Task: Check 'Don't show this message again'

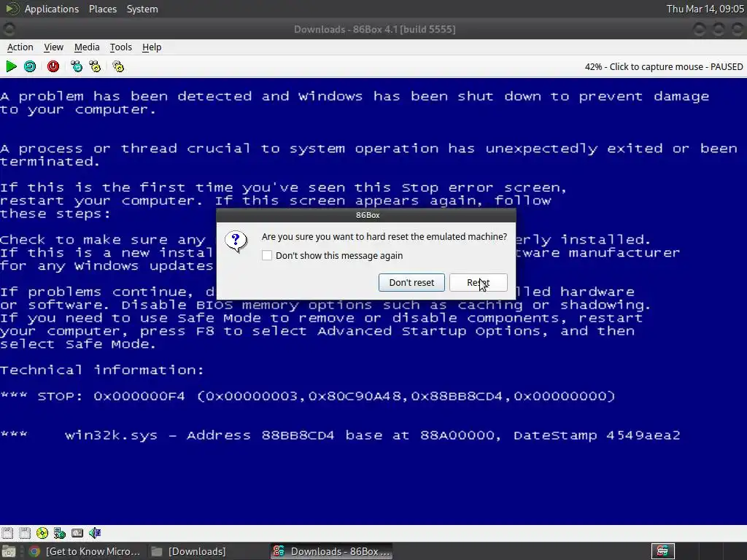Action: 267,256
